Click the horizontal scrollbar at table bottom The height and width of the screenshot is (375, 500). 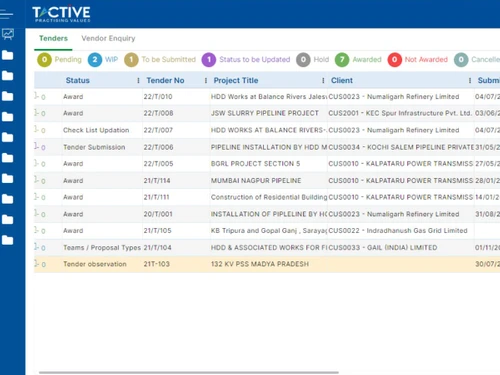pos(189,372)
